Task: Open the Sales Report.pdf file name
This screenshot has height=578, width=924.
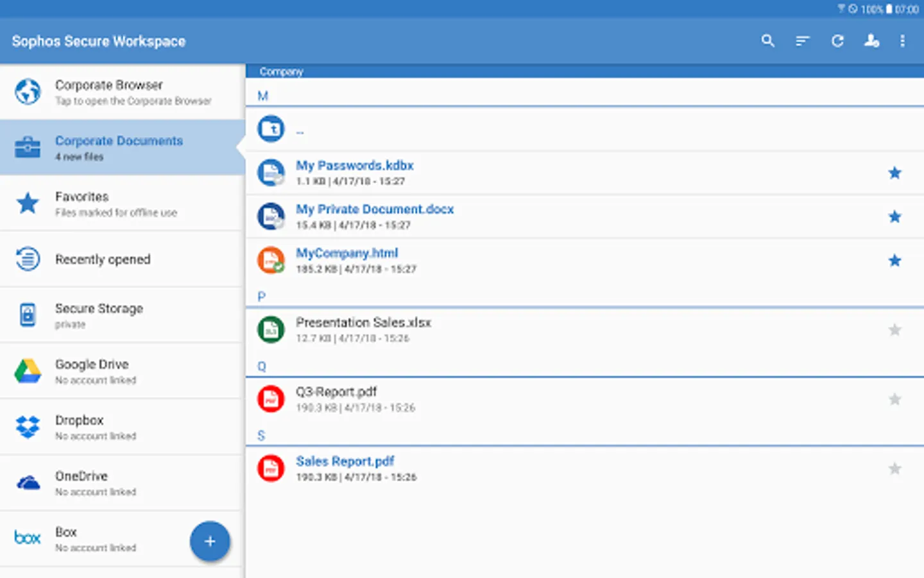Action: (345, 461)
